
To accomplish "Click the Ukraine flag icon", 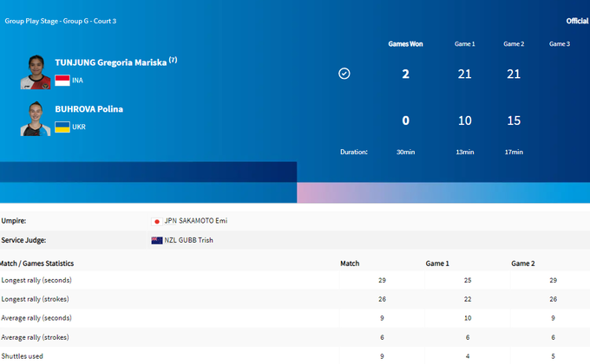I will click(x=62, y=127).
